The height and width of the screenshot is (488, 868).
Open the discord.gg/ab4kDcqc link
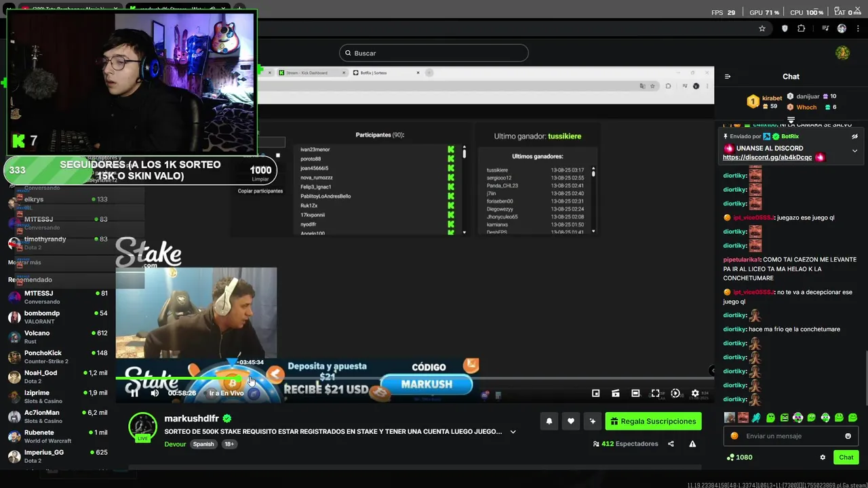pyautogui.click(x=767, y=157)
